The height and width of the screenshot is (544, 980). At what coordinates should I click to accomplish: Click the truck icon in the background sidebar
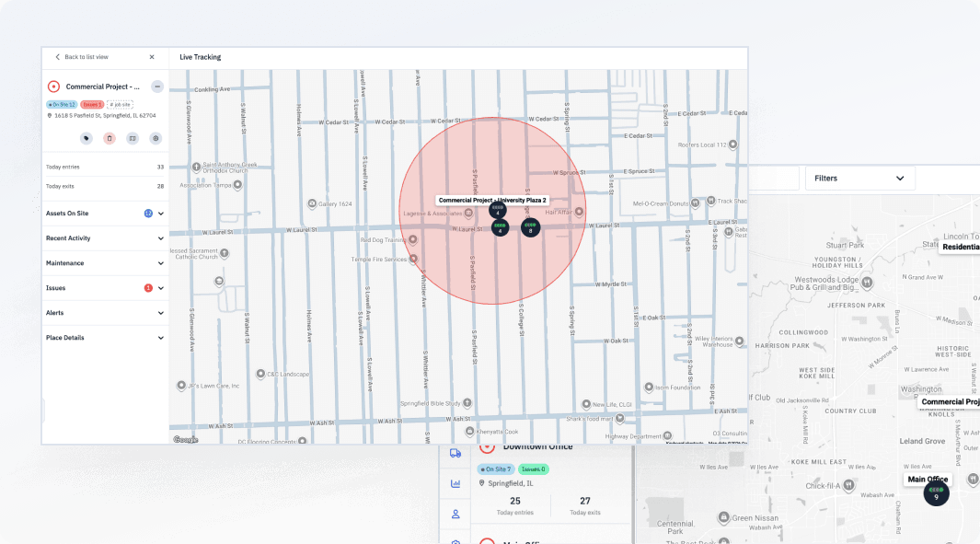coord(455,453)
